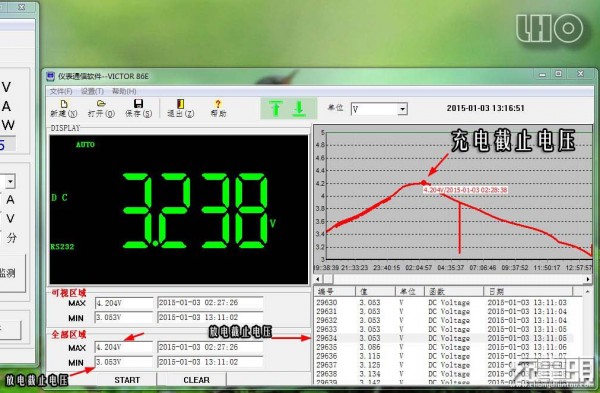Click the red peak marker on chart

(424, 183)
